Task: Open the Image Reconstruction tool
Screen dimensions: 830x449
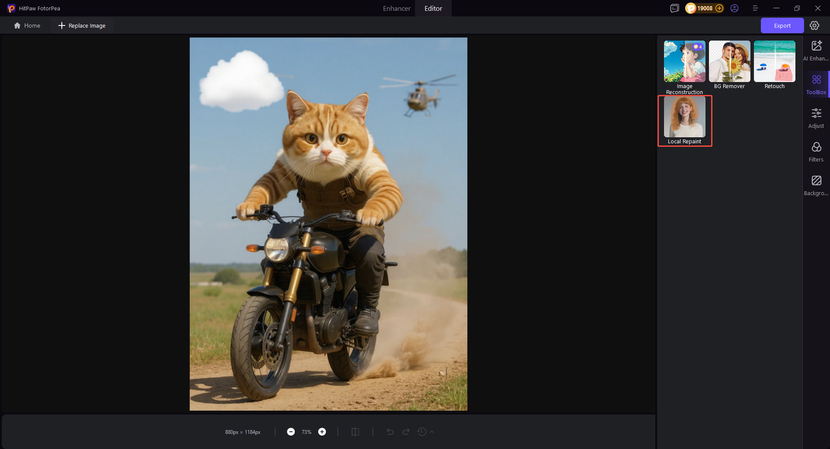Action: [684, 67]
